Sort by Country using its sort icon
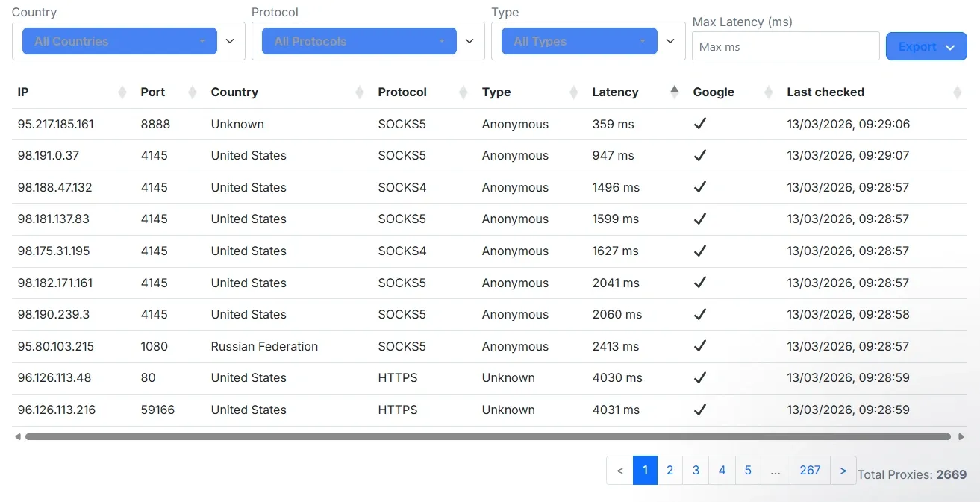Screen dimensions: 980x502 click(360, 92)
